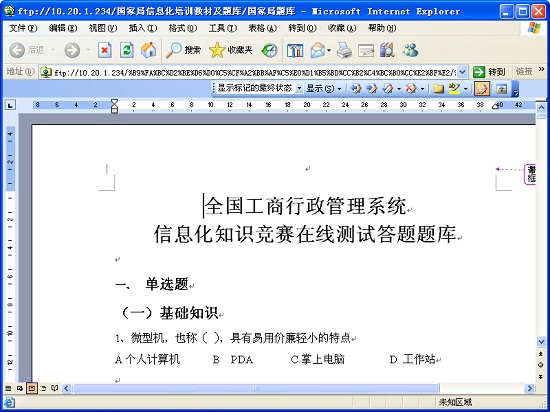Open the 转到(G) menu
This screenshot has height=412, width=550.
pyautogui.click(x=302, y=28)
